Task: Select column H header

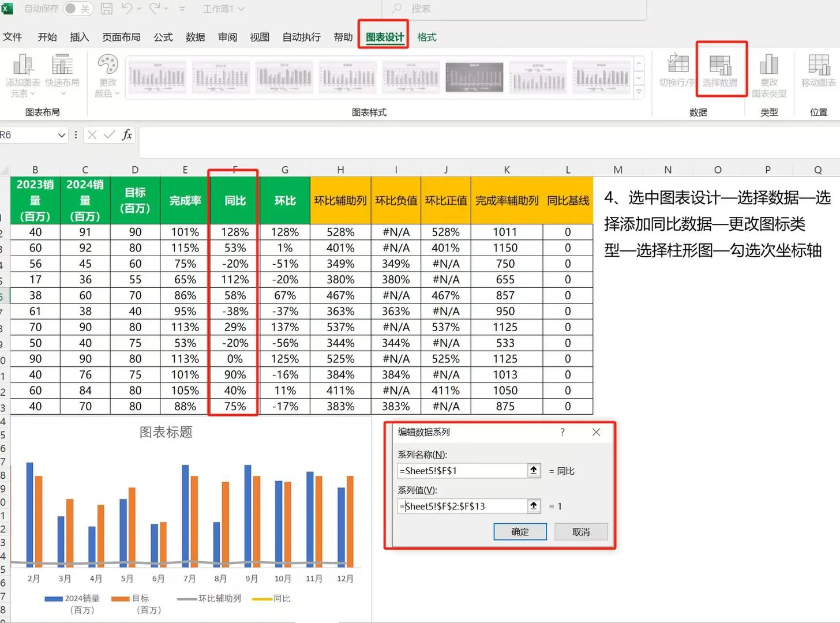Action: coord(340,170)
